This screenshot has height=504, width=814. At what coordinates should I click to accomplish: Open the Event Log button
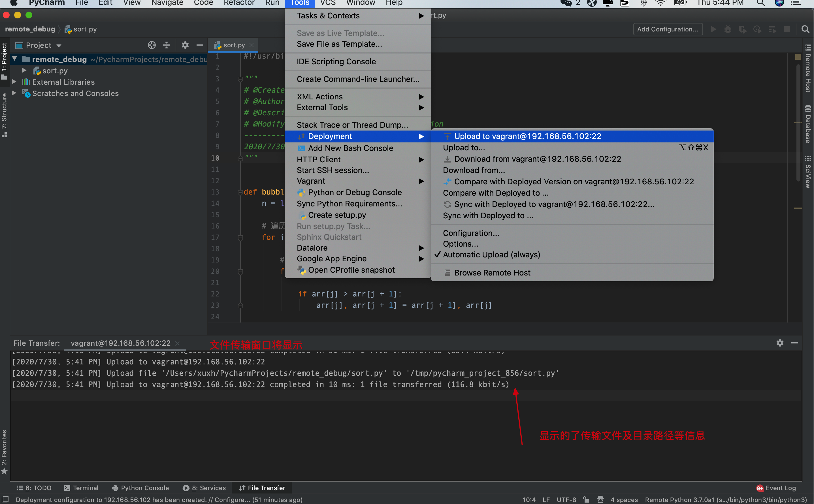click(x=776, y=488)
